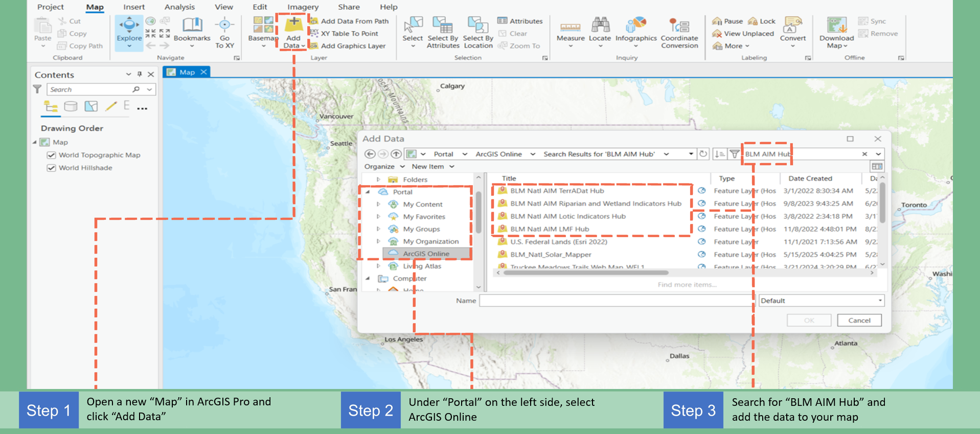
Task: Open the Bookmarks tool
Action: pos(192,27)
